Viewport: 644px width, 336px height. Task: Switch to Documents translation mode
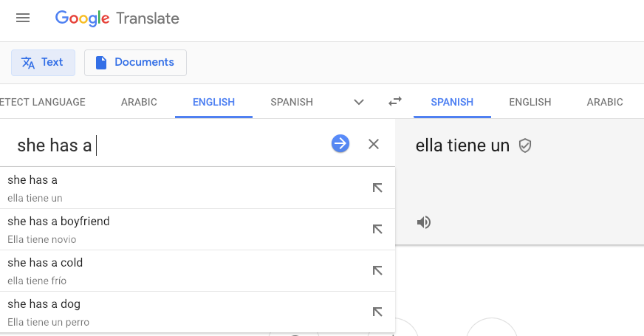[x=136, y=63]
